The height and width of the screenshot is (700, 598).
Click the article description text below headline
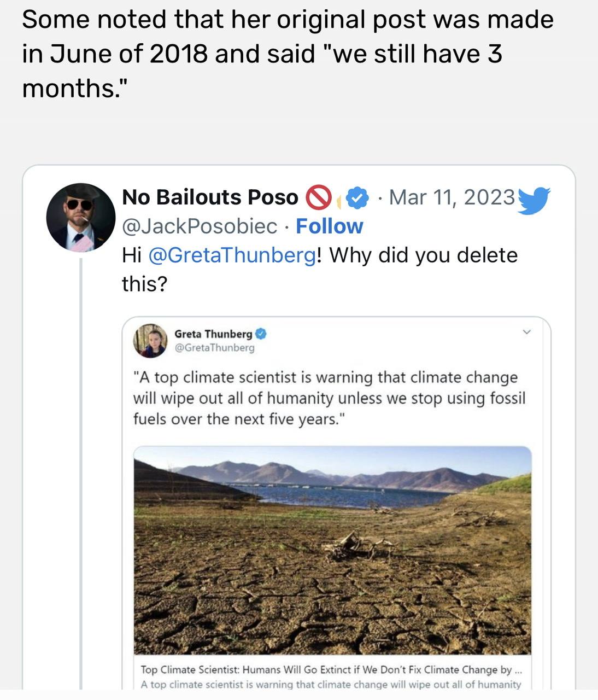[331, 684]
